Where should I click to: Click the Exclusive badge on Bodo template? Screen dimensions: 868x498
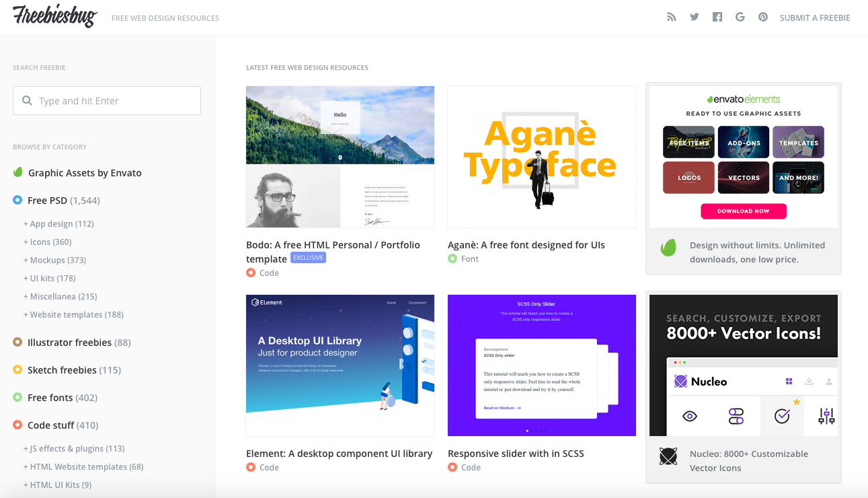coord(308,258)
